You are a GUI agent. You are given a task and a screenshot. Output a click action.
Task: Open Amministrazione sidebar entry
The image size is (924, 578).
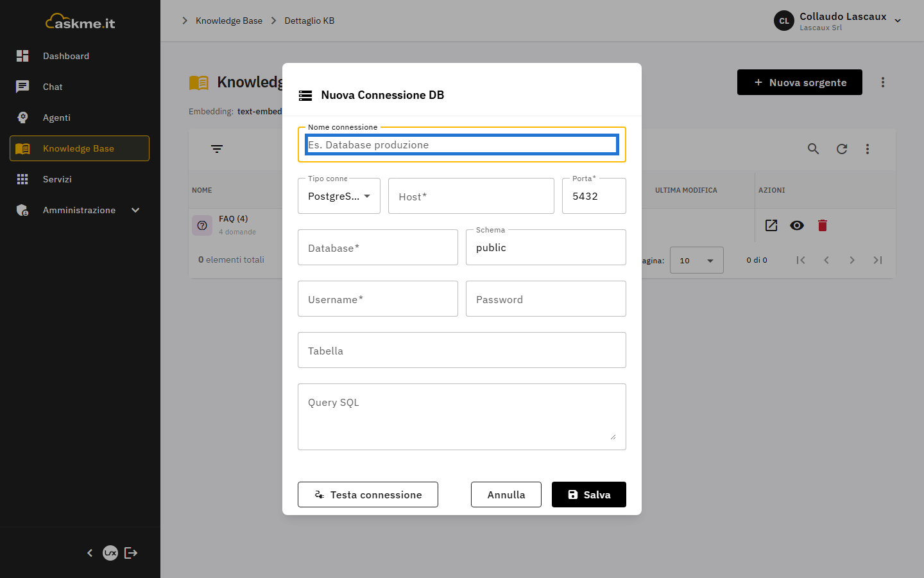pyautogui.click(x=80, y=210)
